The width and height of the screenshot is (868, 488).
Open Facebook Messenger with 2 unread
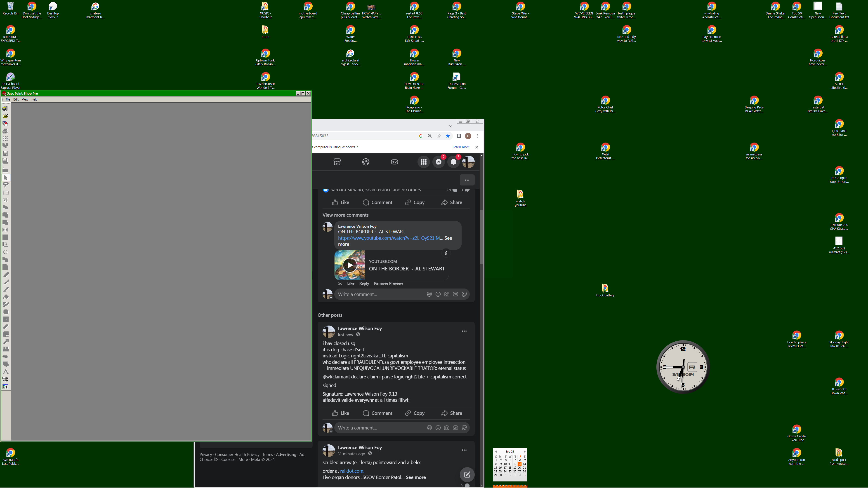[439, 162]
